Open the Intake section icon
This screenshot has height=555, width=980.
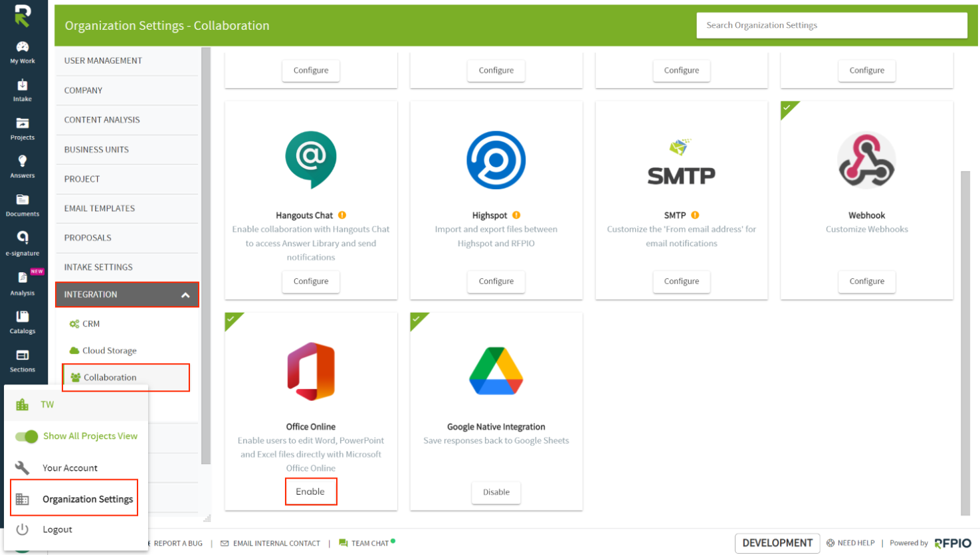click(x=23, y=85)
